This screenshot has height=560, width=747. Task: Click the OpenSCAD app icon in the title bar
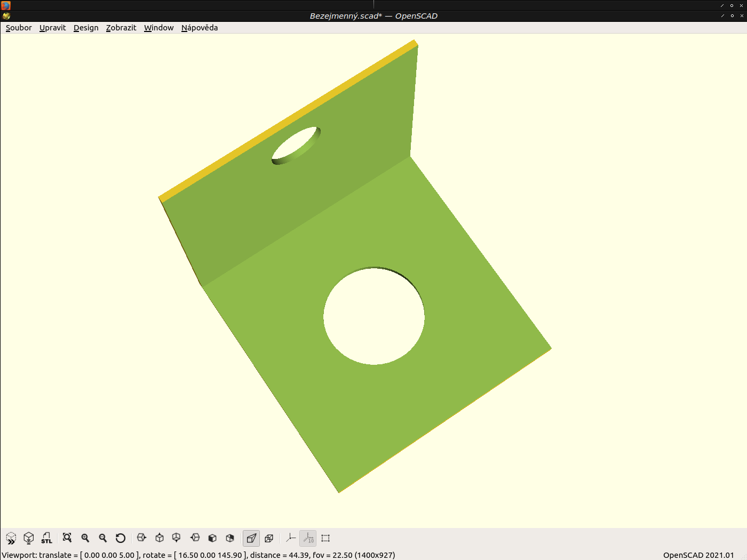click(x=6, y=16)
